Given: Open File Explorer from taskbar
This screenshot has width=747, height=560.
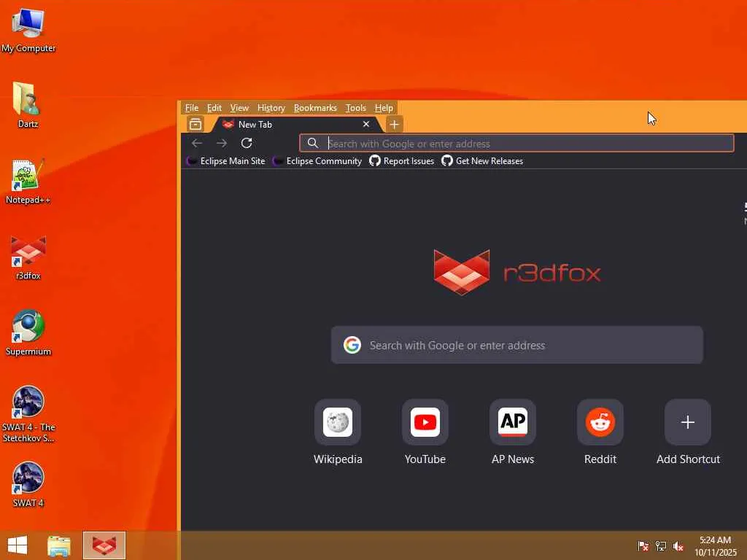Looking at the screenshot, I should point(59,545).
